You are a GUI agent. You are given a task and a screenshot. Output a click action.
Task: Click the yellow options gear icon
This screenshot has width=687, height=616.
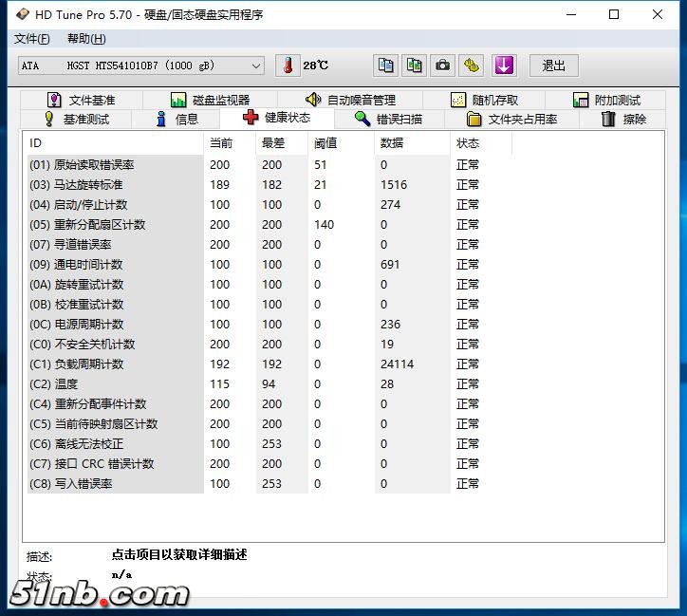(473, 65)
